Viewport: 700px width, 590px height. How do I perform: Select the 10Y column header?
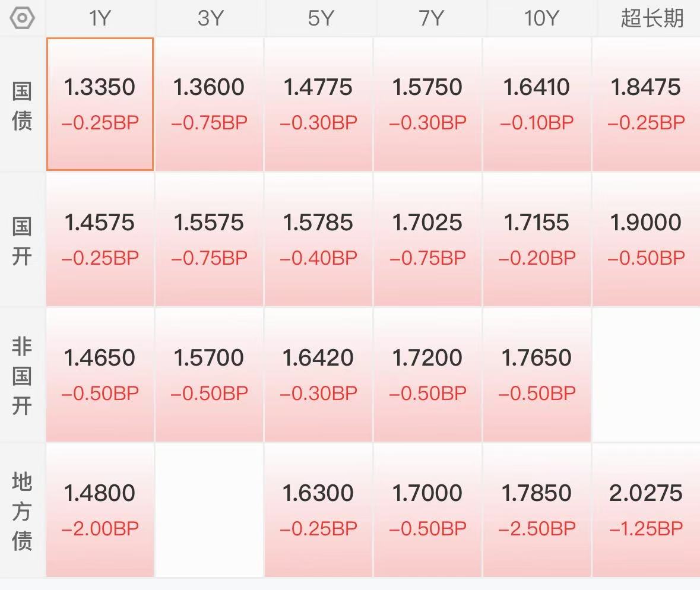click(x=541, y=18)
